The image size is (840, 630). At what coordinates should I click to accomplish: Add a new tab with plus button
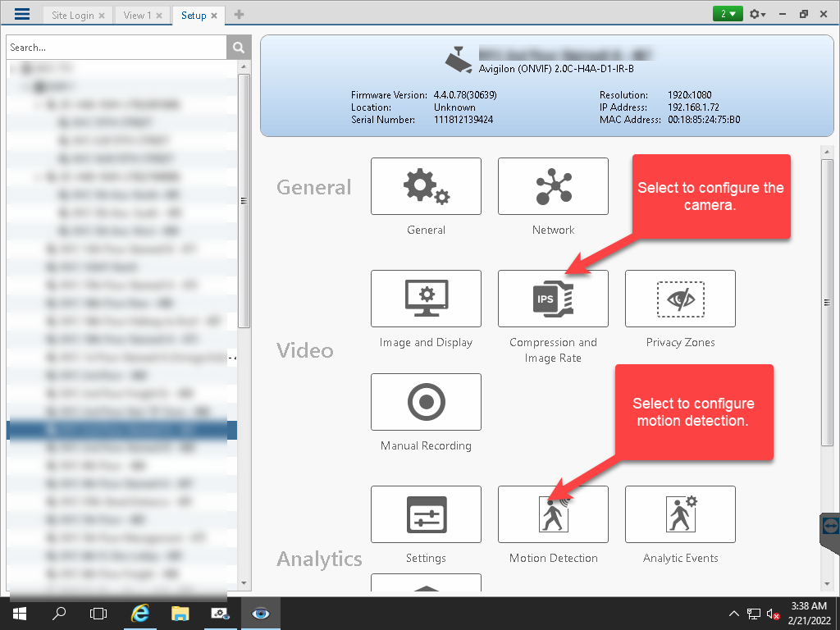coord(239,15)
